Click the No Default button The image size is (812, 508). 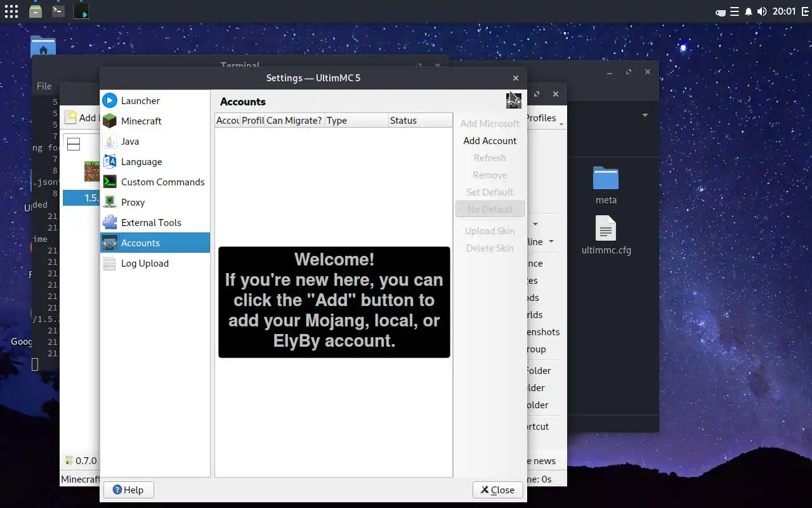490,210
